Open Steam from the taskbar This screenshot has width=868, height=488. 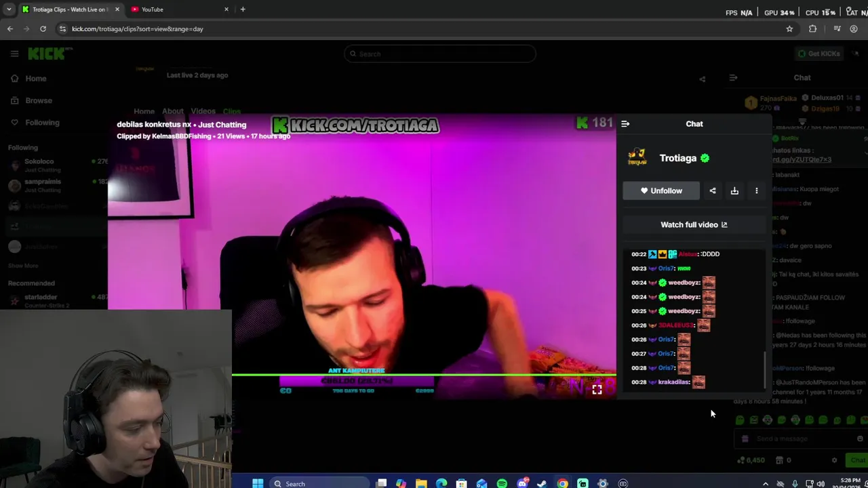click(542, 483)
